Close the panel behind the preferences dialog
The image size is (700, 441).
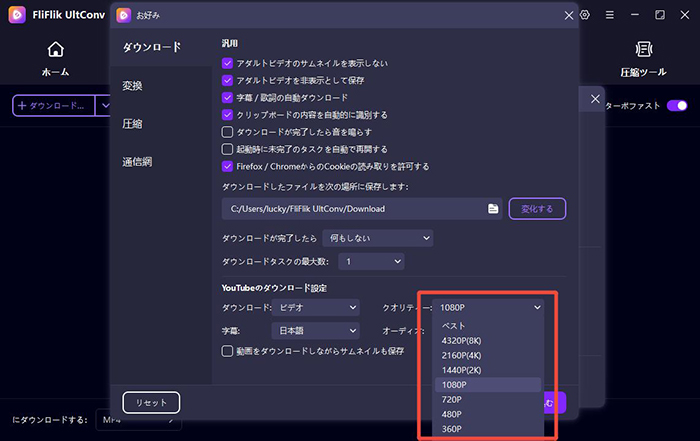[x=595, y=99]
